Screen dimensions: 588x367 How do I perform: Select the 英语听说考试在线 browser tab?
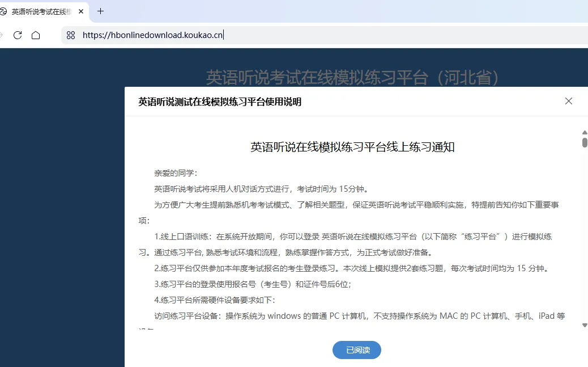41,12
